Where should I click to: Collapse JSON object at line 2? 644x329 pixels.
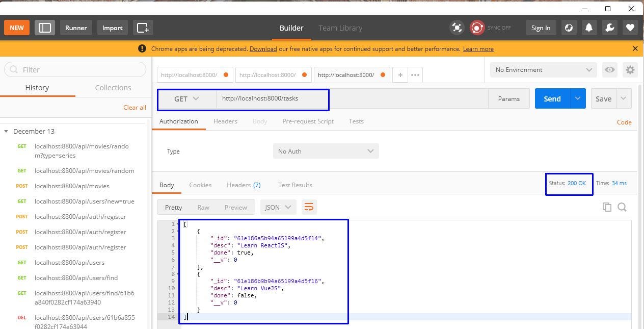point(179,232)
